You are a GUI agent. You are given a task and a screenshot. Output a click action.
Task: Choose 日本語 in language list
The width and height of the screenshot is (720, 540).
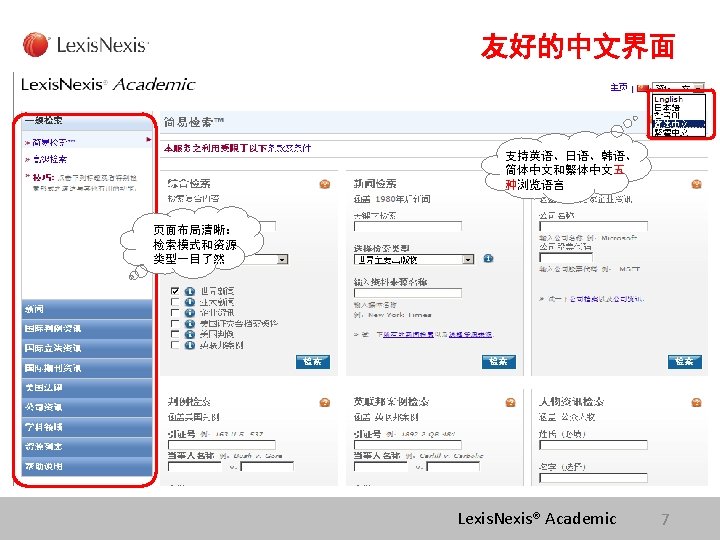point(679,107)
